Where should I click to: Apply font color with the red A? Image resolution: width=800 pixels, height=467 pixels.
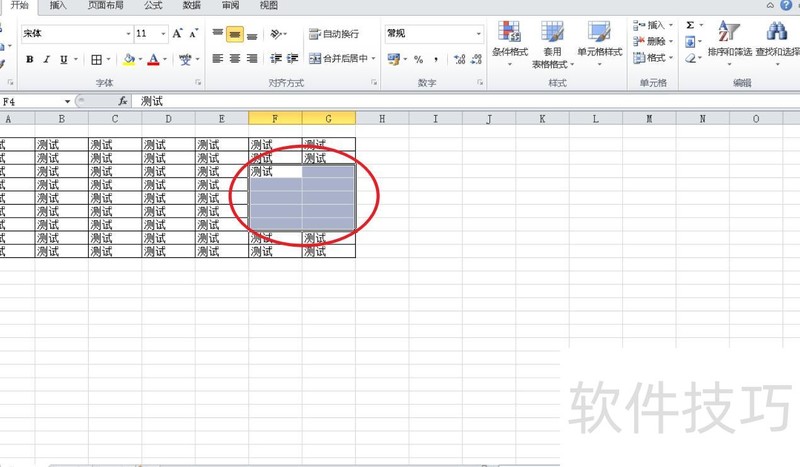pos(153,59)
